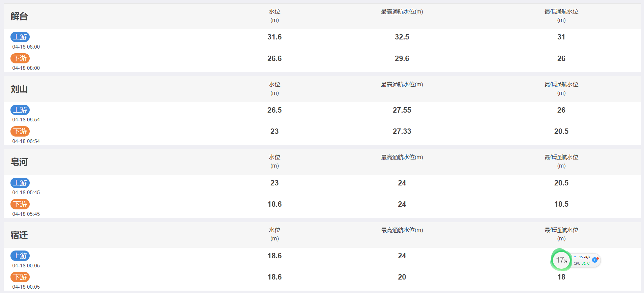644x293 pixels.
Task: Click 解台 upstream water level 31.6
Action: 274,37
